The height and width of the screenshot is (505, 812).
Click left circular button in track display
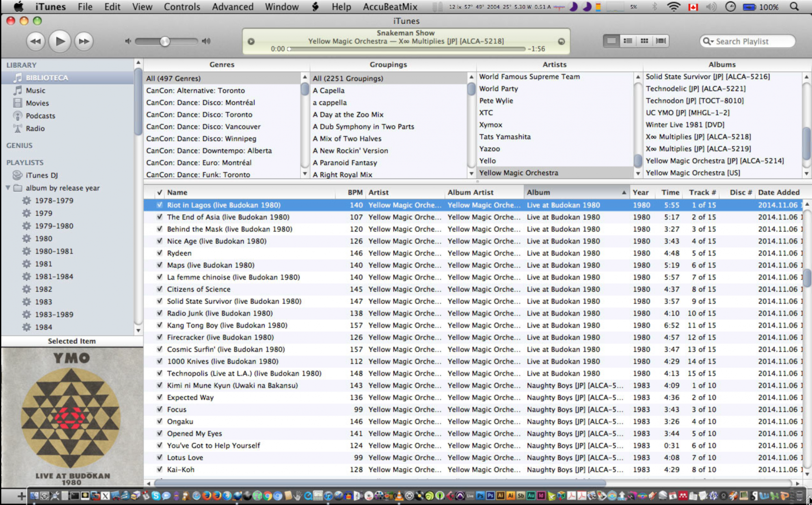coord(251,41)
